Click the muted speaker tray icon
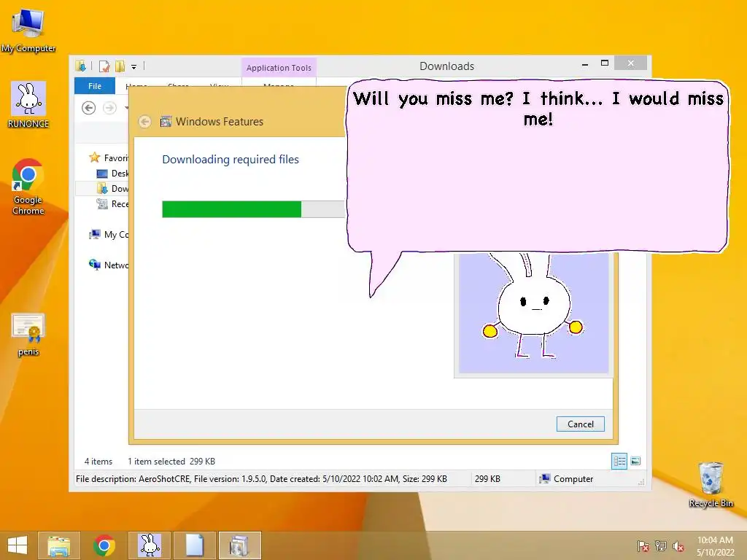 pos(678,545)
